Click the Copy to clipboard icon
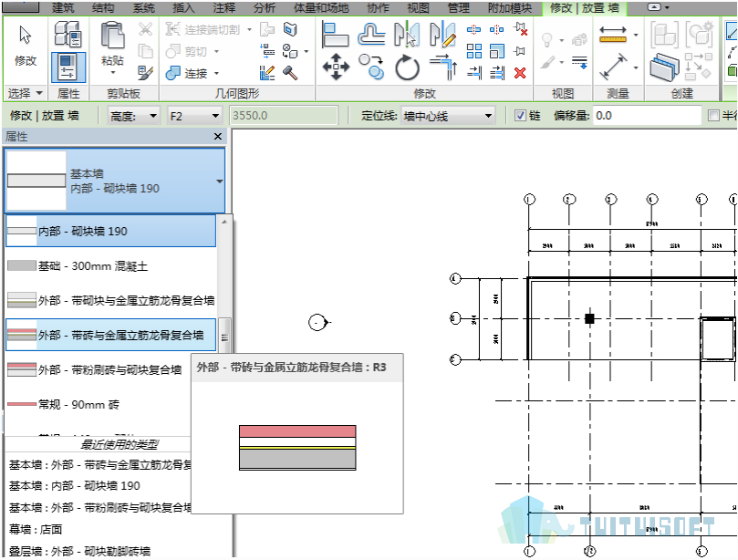Screen dimensions: 738x560 point(145,51)
